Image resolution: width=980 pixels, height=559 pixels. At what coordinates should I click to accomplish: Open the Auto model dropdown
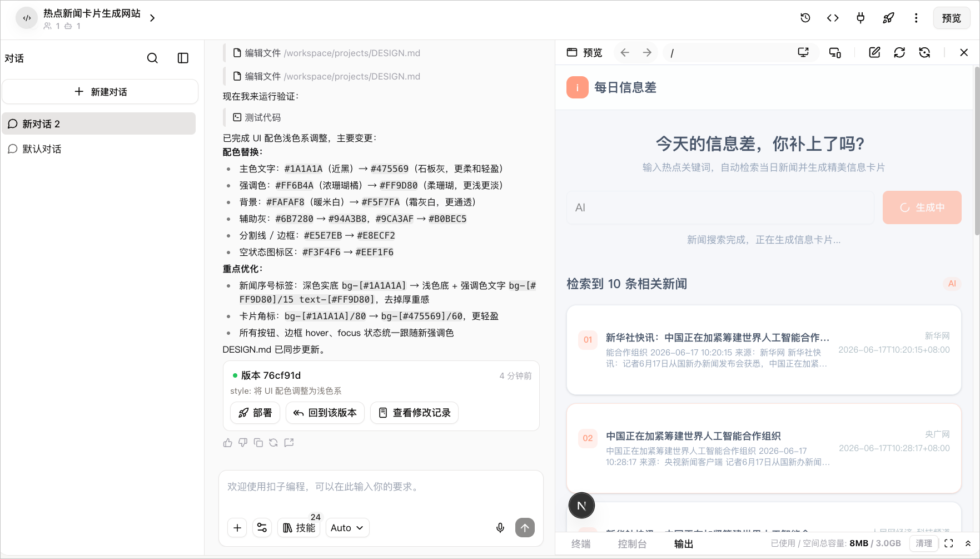[347, 528]
